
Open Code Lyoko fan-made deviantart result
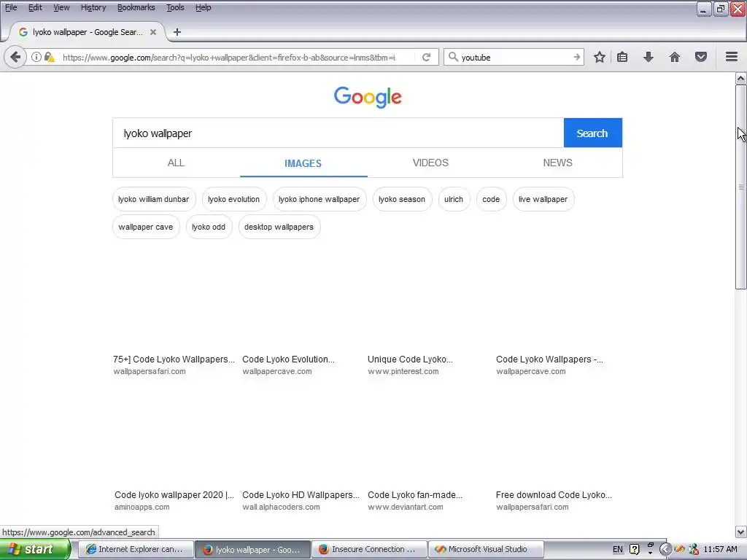(415, 495)
